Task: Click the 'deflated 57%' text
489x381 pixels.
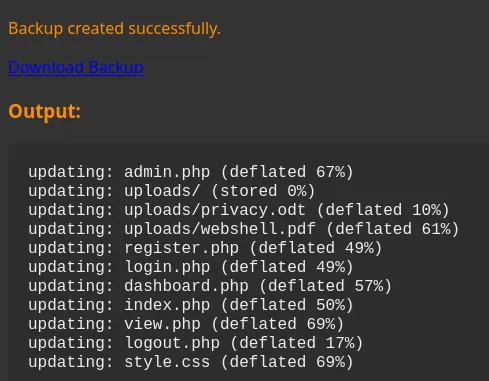Action: (326, 286)
